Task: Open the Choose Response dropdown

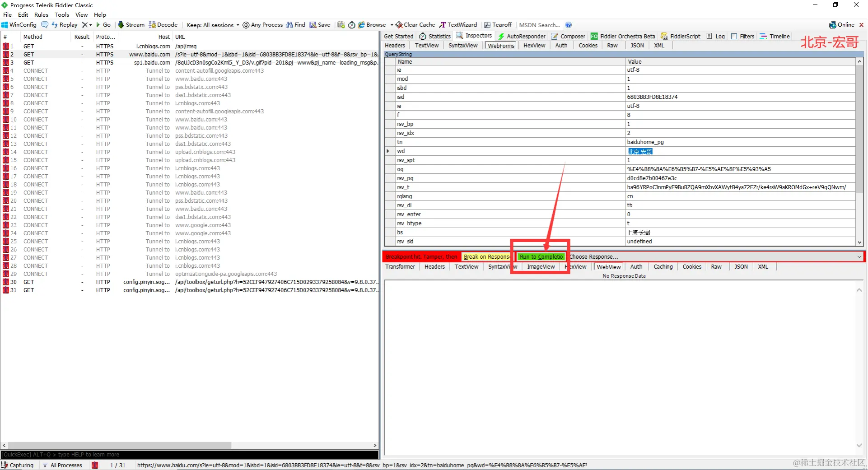Action: point(715,256)
